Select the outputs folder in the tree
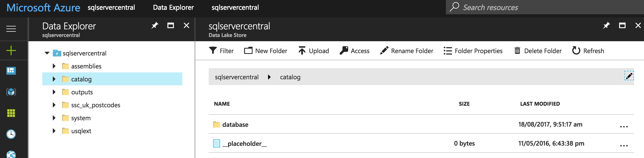The image size is (644, 158). (82, 92)
